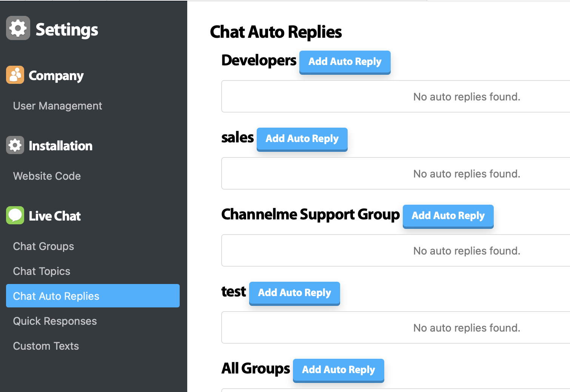Add auto reply for All Groups
Screen dimensions: 570x392
click(x=339, y=370)
